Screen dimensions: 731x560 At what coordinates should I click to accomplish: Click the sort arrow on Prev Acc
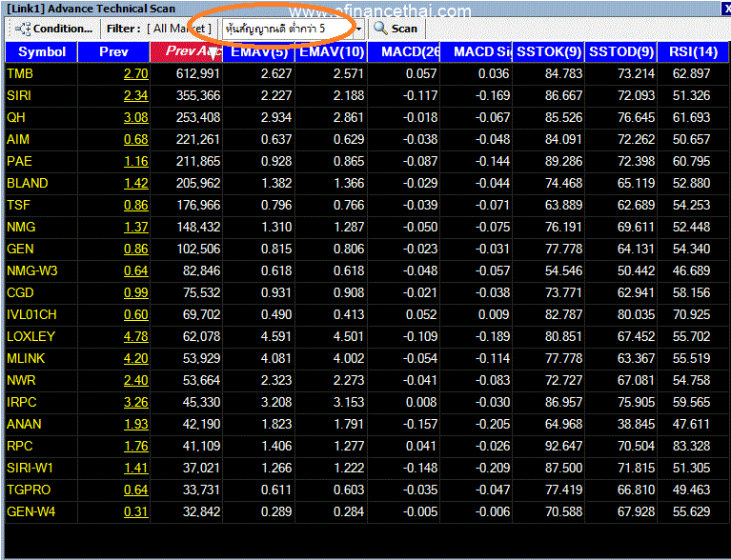(x=213, y=54)
